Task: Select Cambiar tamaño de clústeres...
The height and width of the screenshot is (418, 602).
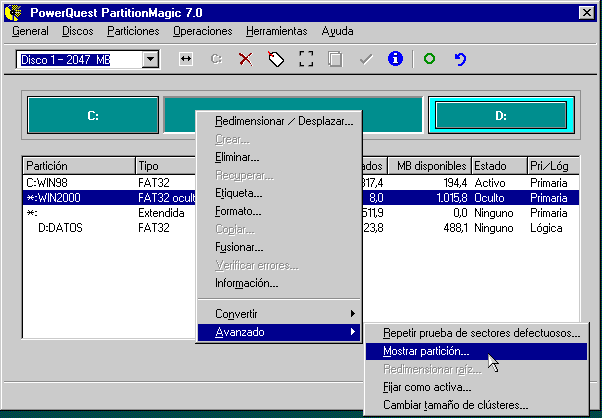Action: click(476, 405)
